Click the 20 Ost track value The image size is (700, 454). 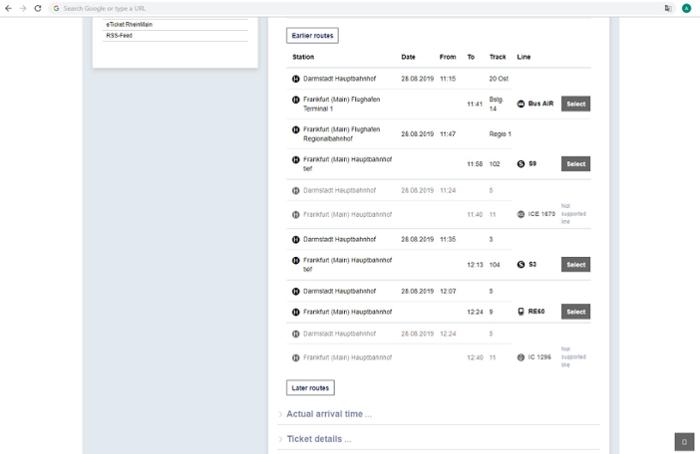coord(498,79)
